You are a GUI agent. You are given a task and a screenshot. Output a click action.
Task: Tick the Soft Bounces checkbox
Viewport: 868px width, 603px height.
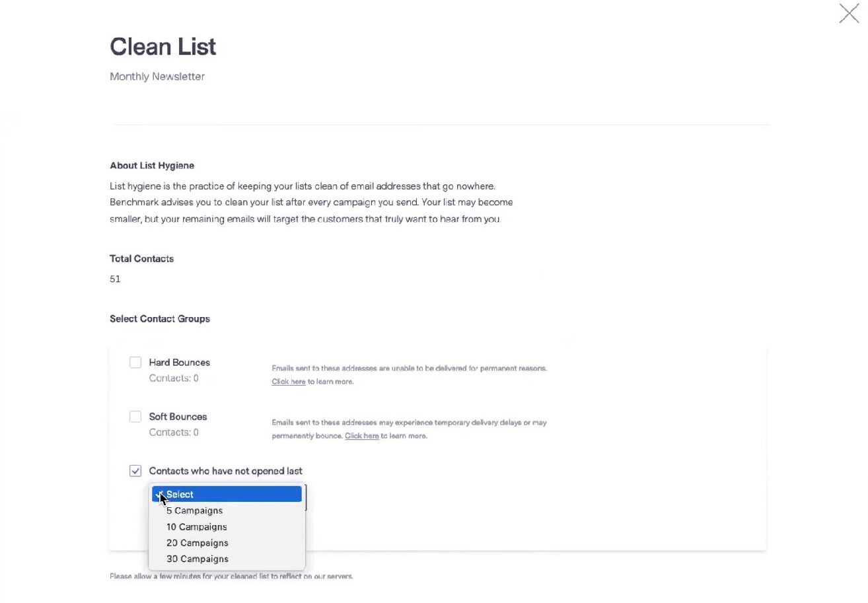(x=135, y=417)
